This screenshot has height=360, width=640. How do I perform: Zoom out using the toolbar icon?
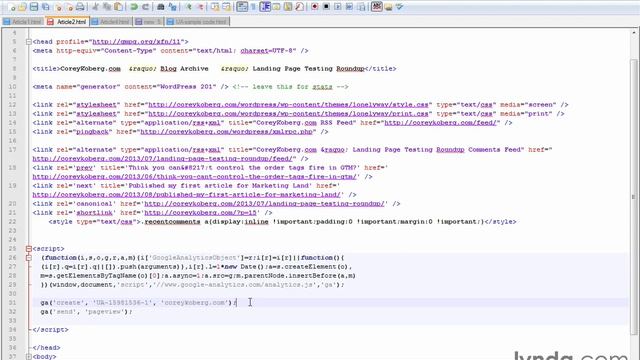click(x=200, y=7)
